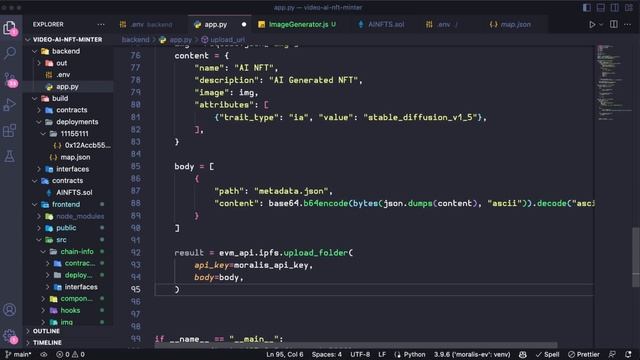Click backend in the breadcrumb

(136, 40)
